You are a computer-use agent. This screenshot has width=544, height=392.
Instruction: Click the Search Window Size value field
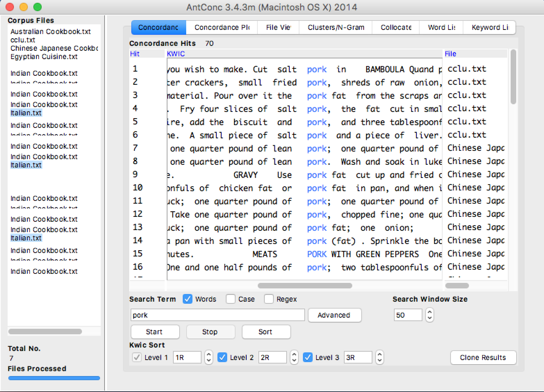pos(408,315)
